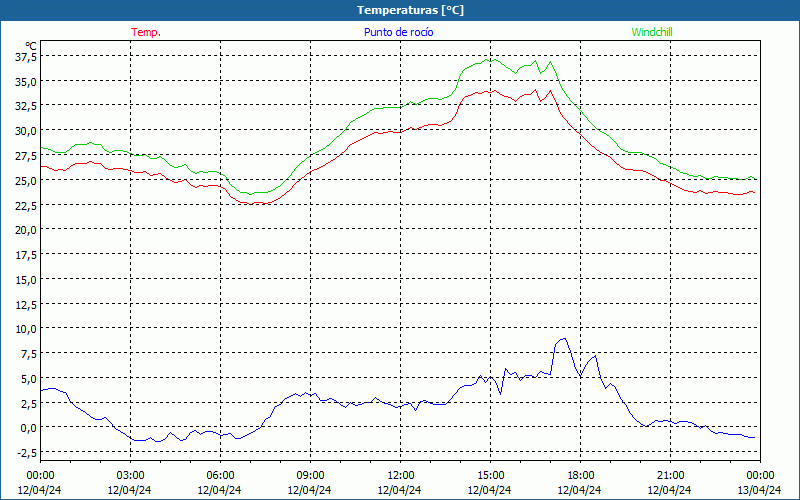Click the 27,5 y-axis value

26,156
